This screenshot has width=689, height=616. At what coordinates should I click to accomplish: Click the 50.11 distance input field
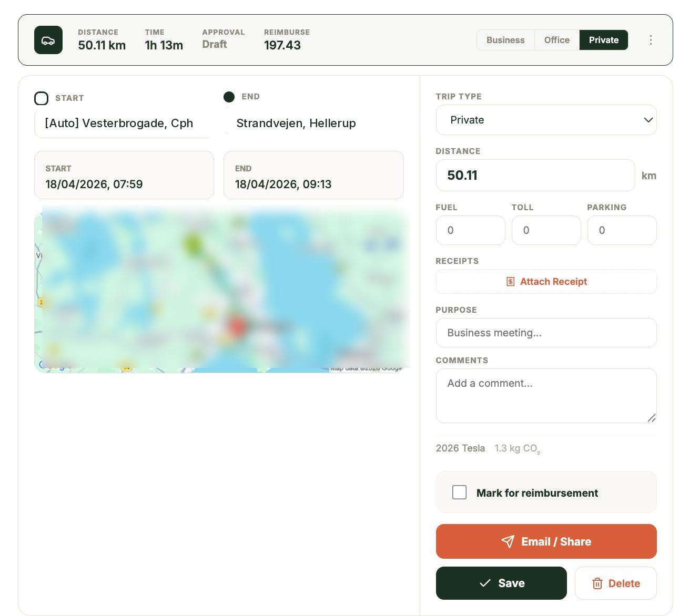(535, 176)
